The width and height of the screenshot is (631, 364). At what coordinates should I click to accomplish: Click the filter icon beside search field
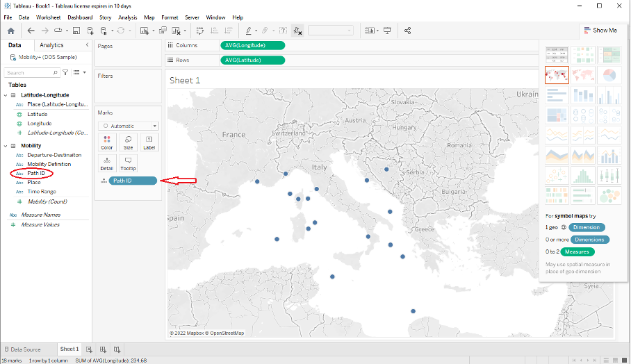coord(65,72)
